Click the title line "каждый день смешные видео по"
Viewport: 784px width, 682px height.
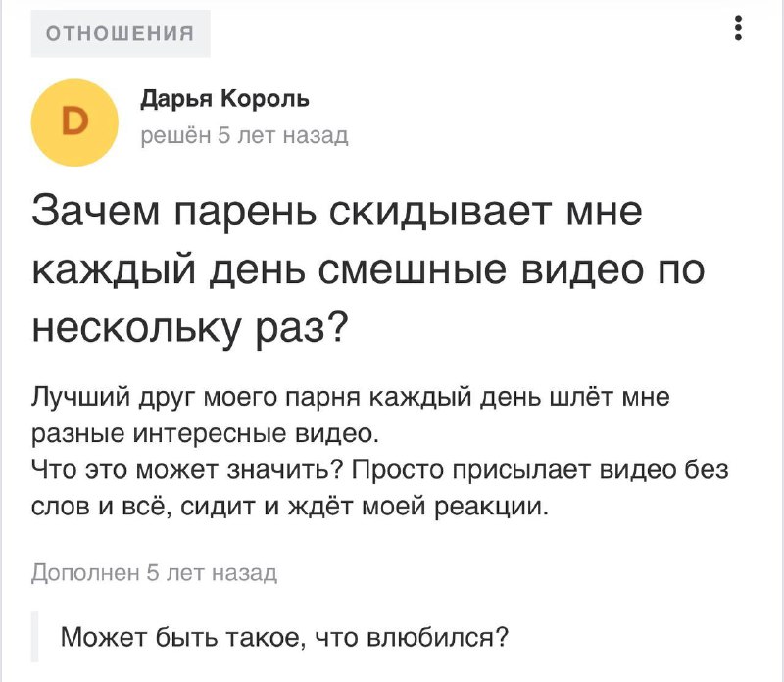click(367, 268)
